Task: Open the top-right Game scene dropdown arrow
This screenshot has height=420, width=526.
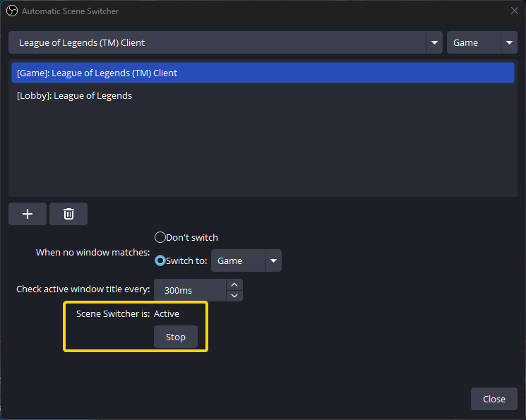Action: pos(508,42)
